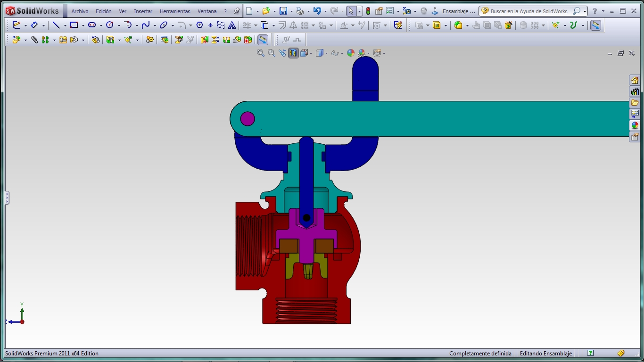Expand the Rectangle tool dropdown arrow

click(x=83, y=25)
